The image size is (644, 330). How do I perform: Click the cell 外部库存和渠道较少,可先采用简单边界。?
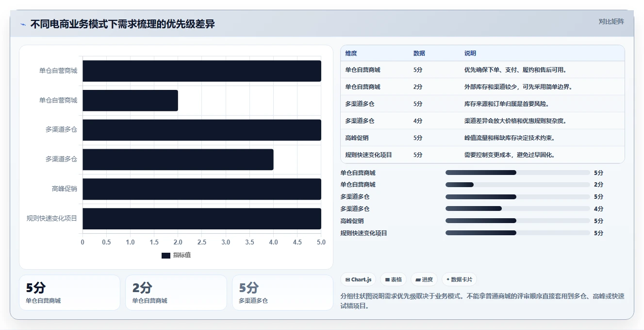pyautogui.click(x=518, y=87)
